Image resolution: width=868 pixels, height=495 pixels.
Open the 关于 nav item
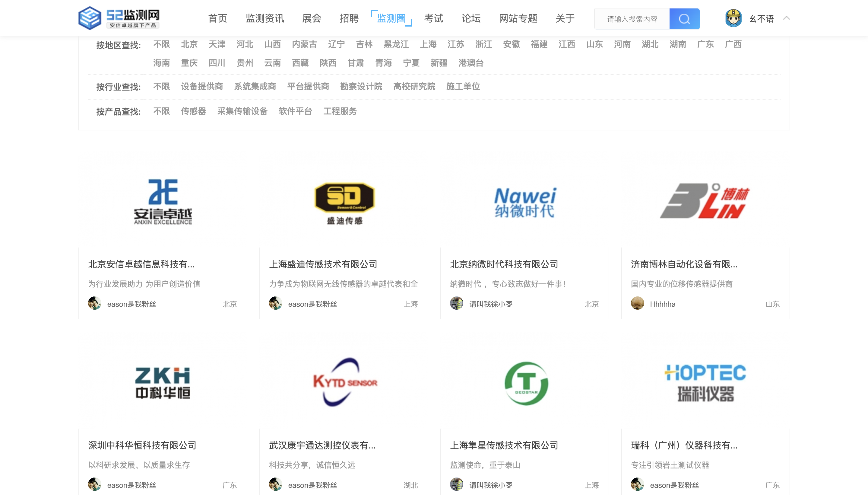pos(565,18)
